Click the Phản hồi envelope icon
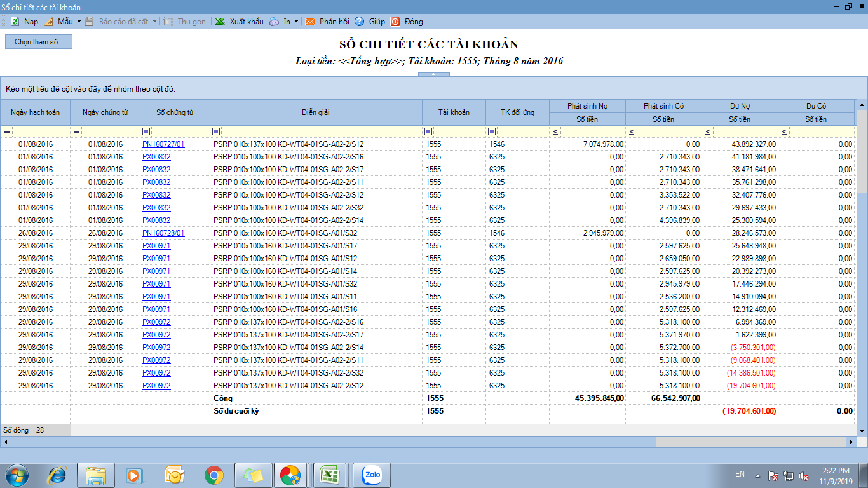This screenshot has width=868, height=488. 310,22
